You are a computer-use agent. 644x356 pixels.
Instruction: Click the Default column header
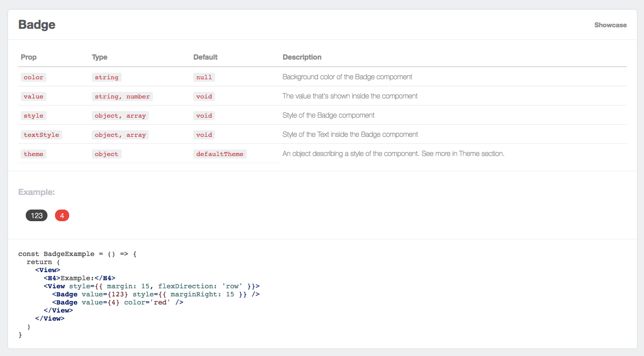click(205, 57)
